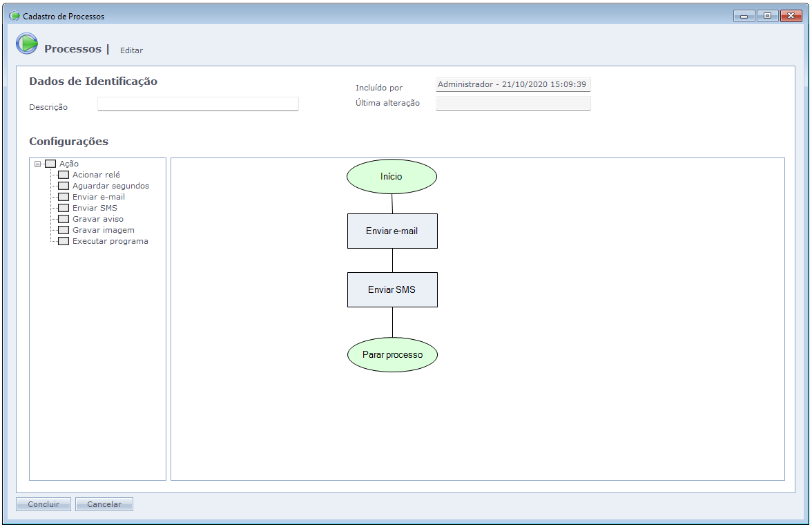Click the icon beside Gravar aviso
Image resolution: width=812 pixels, height=527 pixels.
pos(64,219)
